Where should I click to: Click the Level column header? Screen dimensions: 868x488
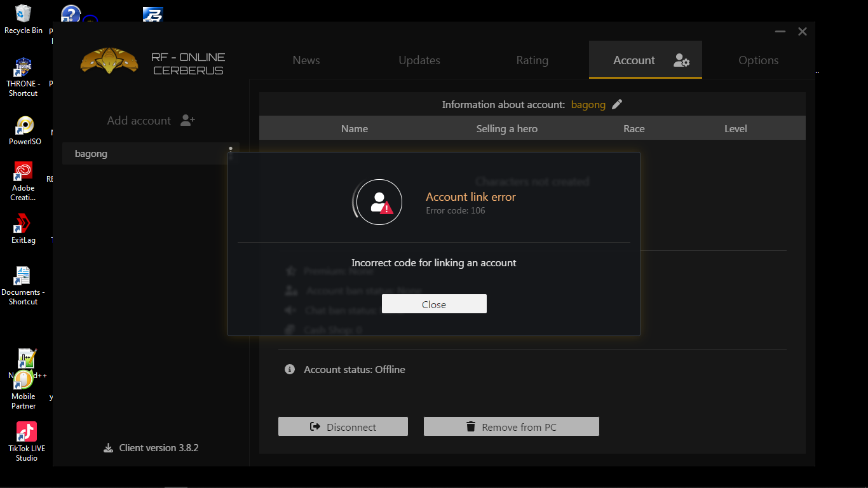(x=736, y=128)
